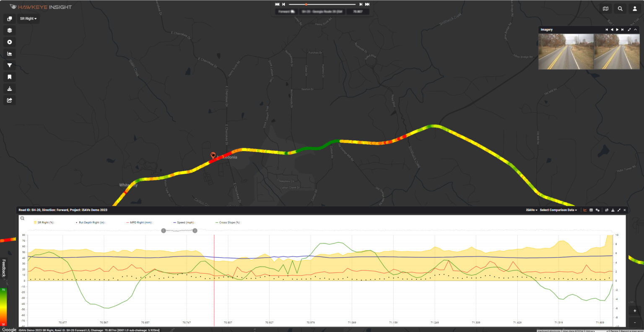Open the bookmark icon in left sidebar
The width and height of the screenshot is (644, 332).
10,77
